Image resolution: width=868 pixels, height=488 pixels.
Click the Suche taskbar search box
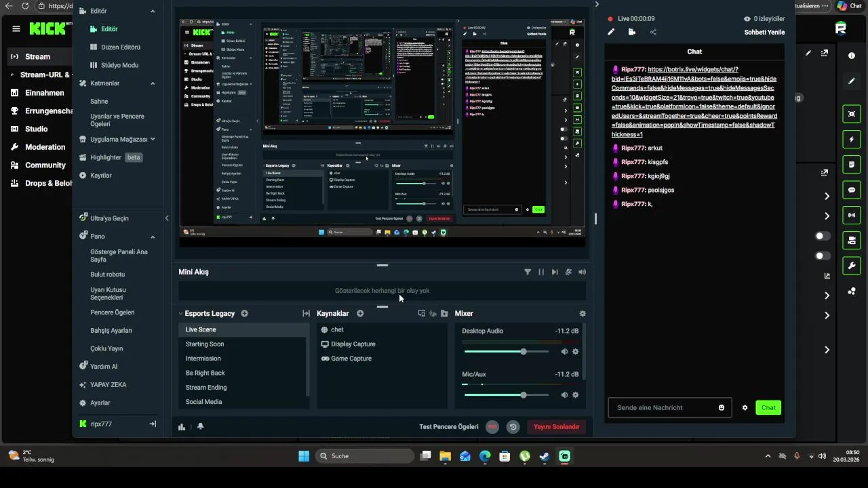point(365,456)
